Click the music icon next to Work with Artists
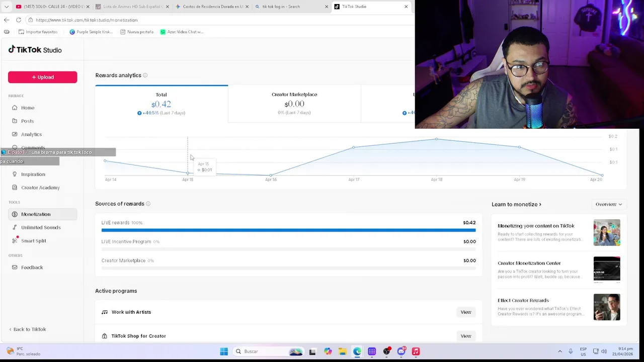 pos(105,312)
